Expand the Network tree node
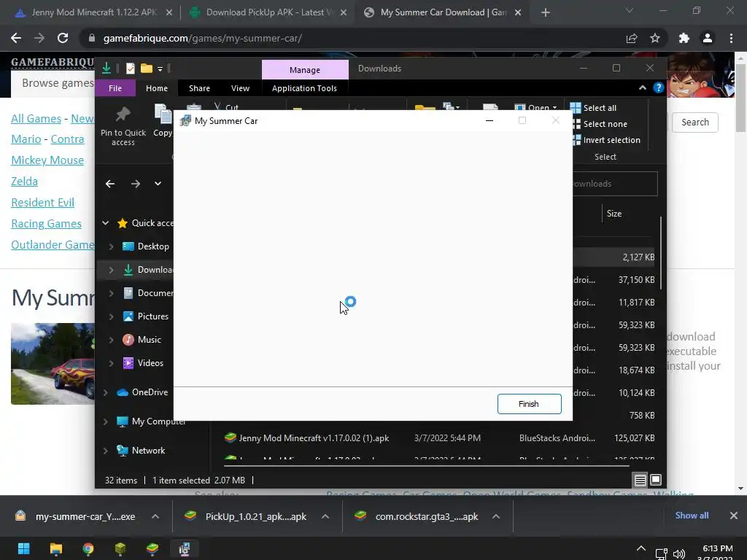 [105, 450]
